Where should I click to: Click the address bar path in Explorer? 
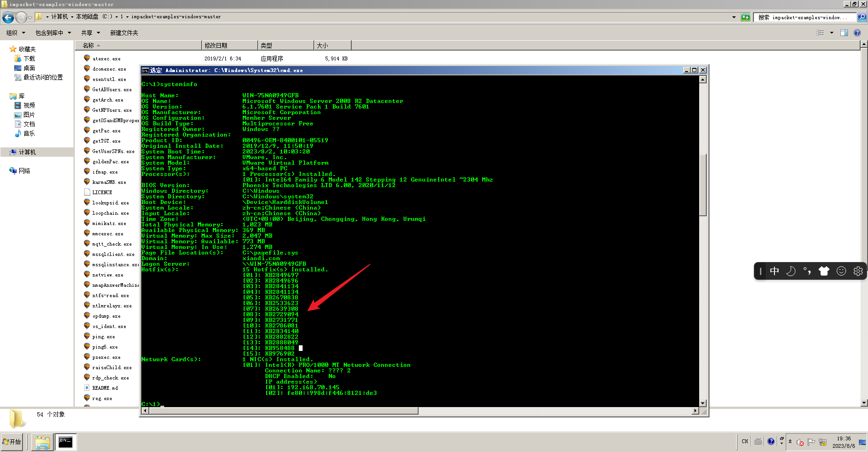[x=383, y=17]
